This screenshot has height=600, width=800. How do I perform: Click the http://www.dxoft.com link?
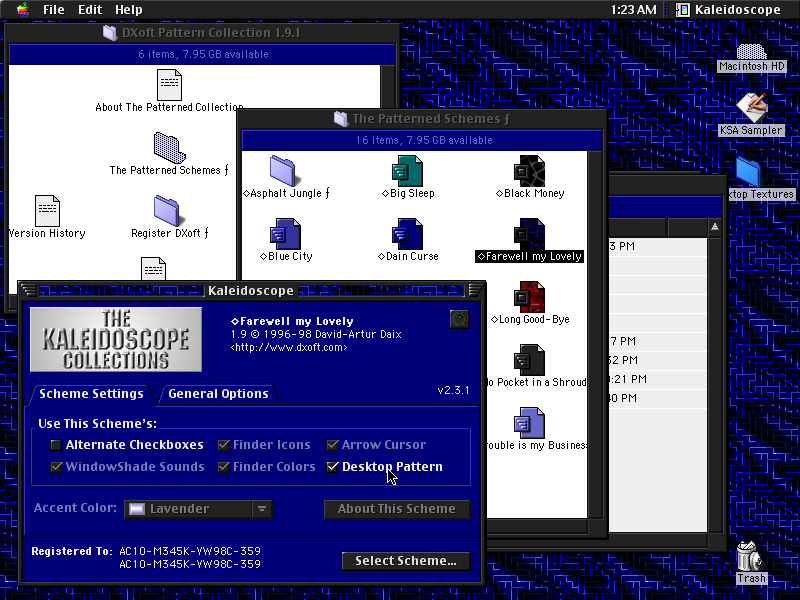coord(289,347)
